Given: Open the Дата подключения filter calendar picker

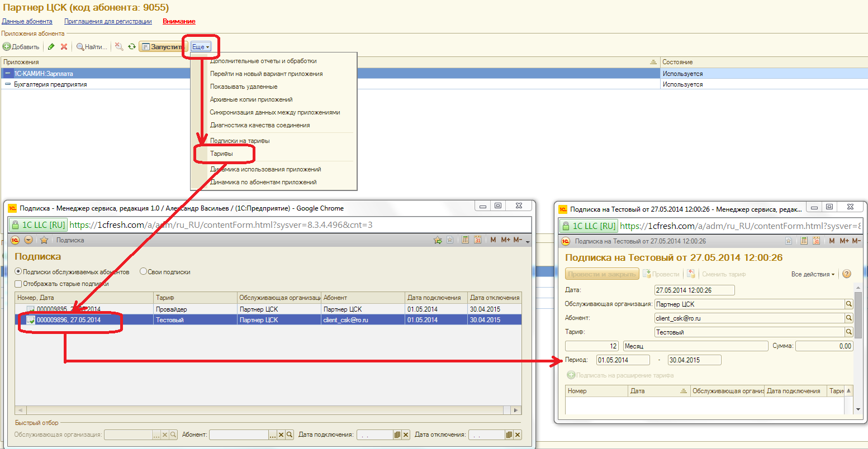Looking at the screenshot, I should pos(397,434).
